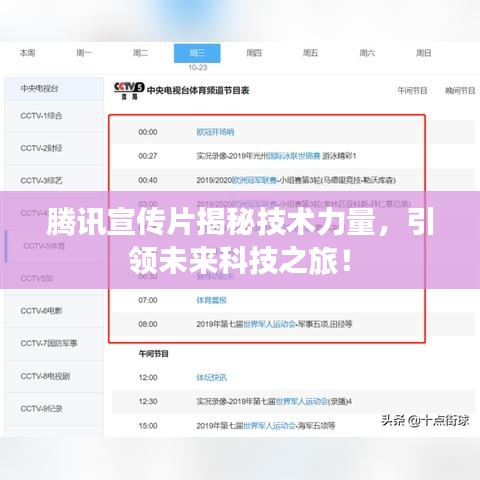Click the 10-23 date under 周三
Viewport: 480px width, 480px height.
tap(197, 68)
